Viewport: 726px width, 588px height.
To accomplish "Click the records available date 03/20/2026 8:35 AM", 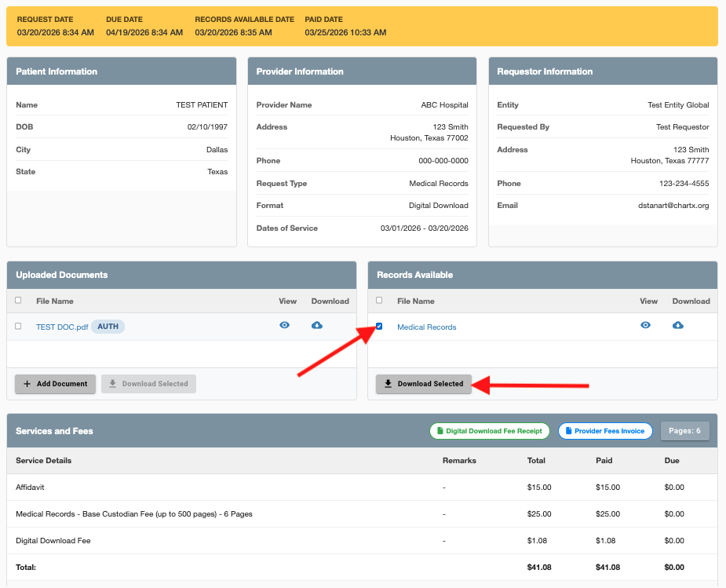I will click(x=233, y=32).
